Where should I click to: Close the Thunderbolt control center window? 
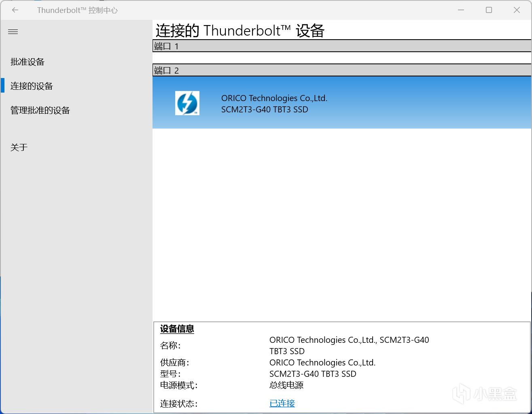click(517, 10)
